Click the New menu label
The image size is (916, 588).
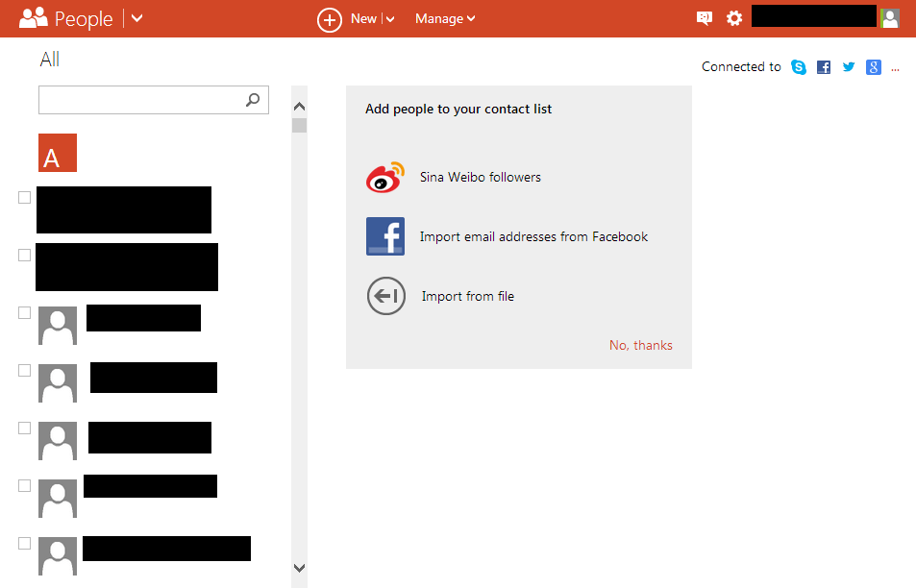363,18
